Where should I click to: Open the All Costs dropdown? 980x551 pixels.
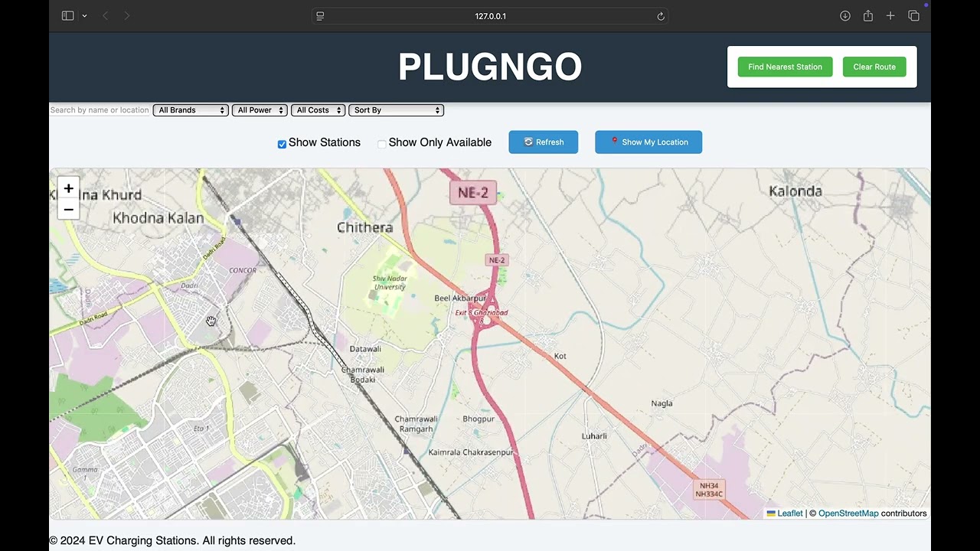318,110
